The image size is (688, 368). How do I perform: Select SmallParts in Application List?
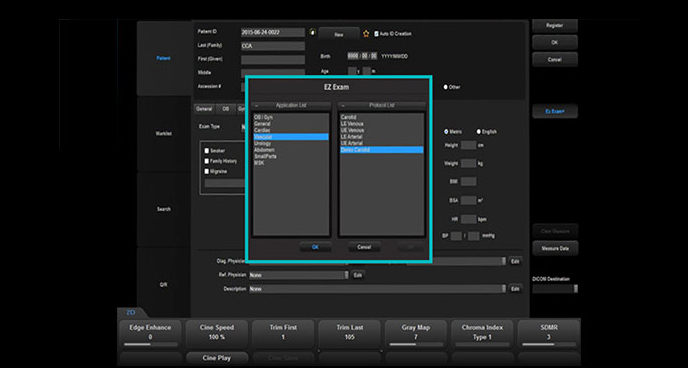pos(291,156)
